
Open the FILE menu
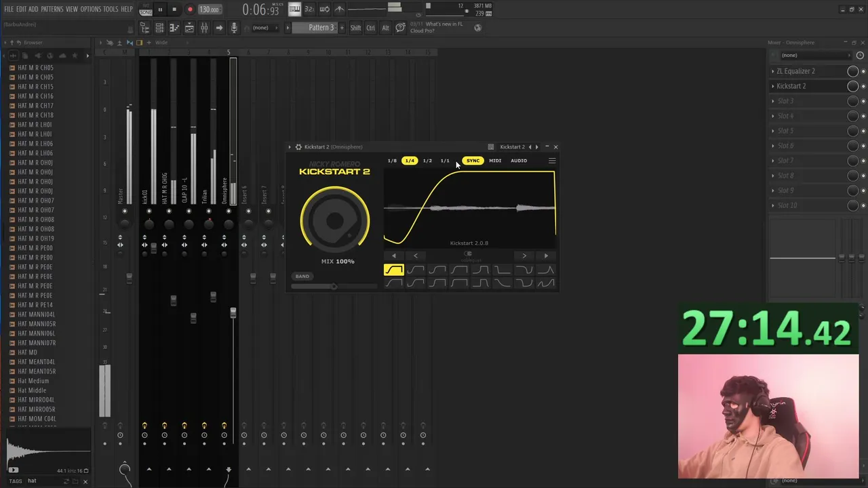[9, 9]
